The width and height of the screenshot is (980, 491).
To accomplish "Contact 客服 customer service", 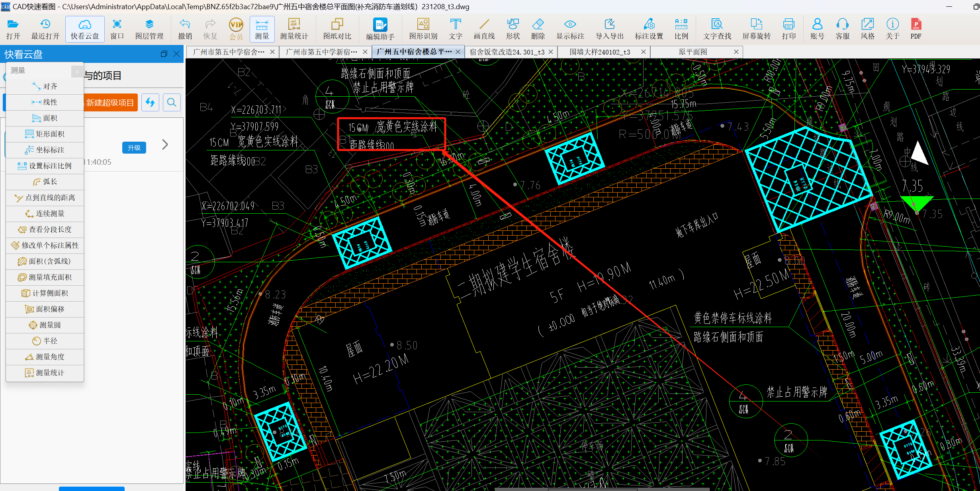I will pos(843,29).
